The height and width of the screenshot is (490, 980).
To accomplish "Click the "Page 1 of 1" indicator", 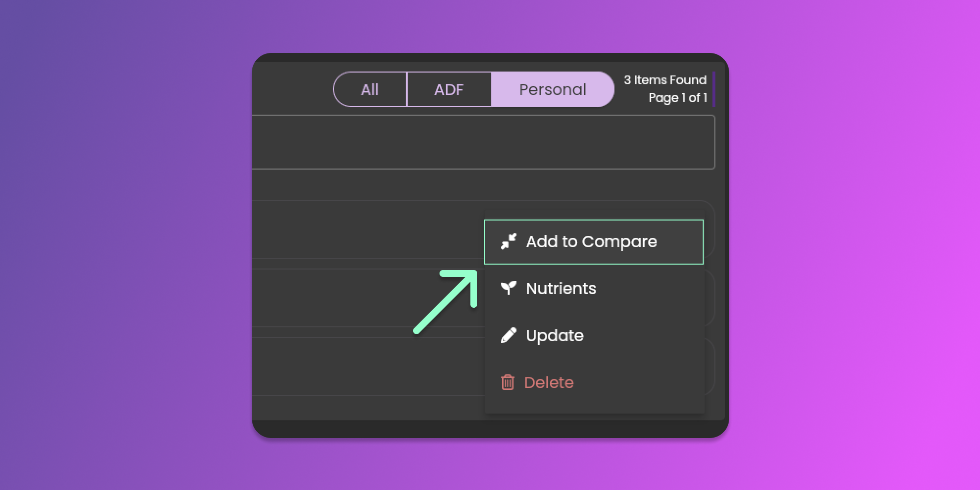I will [x=678, y=98].
